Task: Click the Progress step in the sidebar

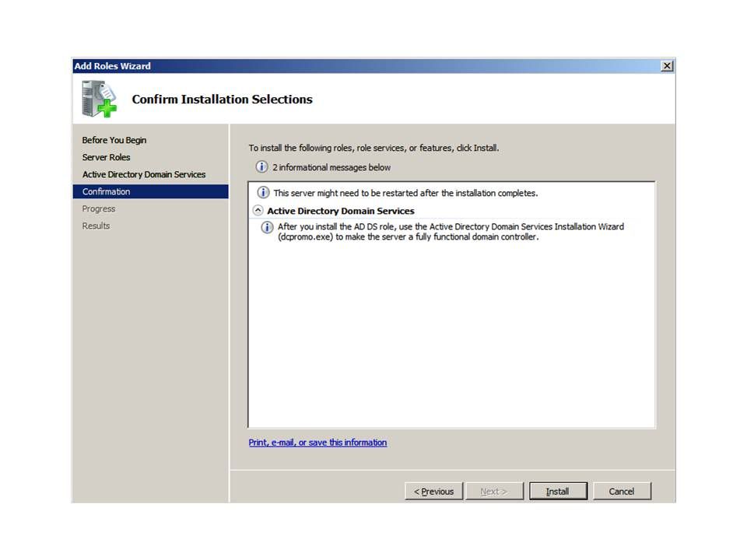Action: tap(99, 208)
